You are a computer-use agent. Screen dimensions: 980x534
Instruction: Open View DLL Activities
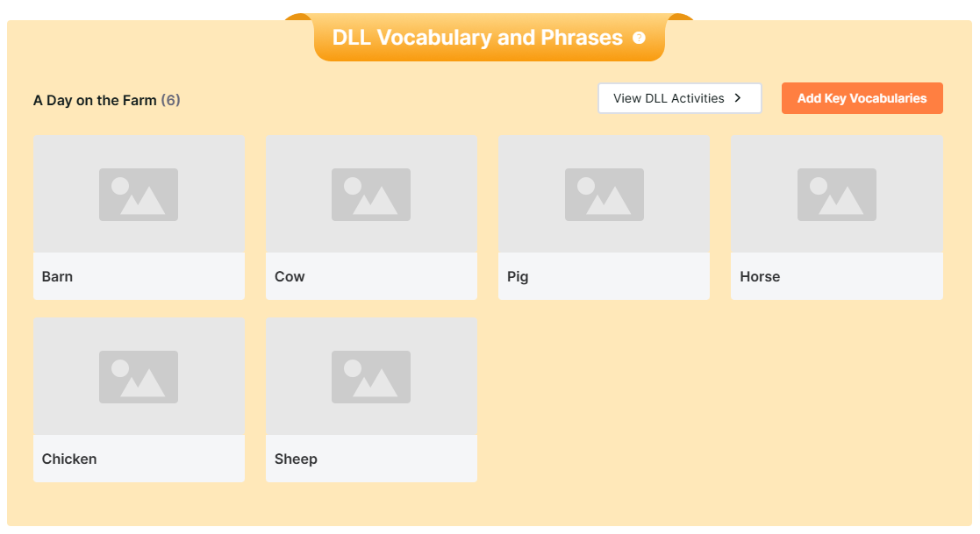[x=679, y=98]
